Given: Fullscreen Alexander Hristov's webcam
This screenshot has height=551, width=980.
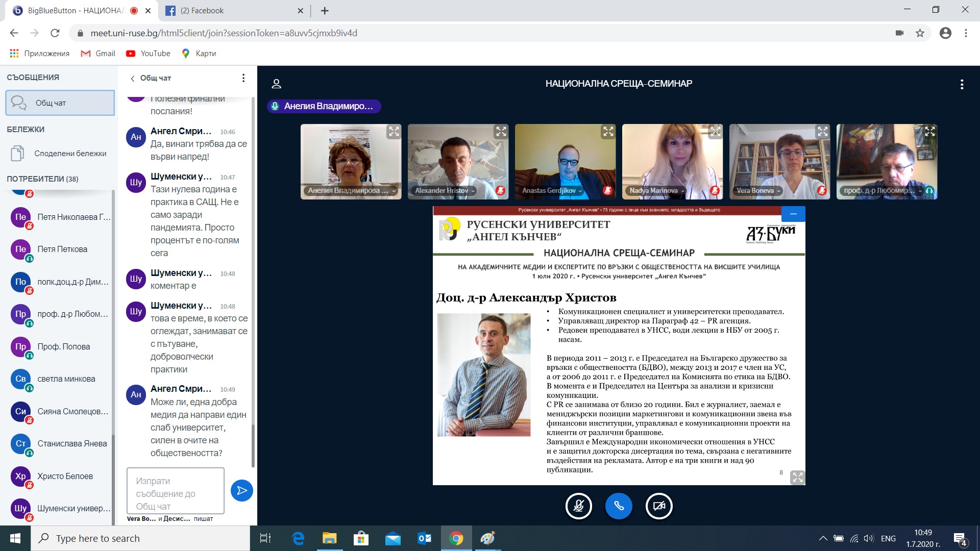Looking at the screenshot, I should pyautogui.click(x=501, y=132).
